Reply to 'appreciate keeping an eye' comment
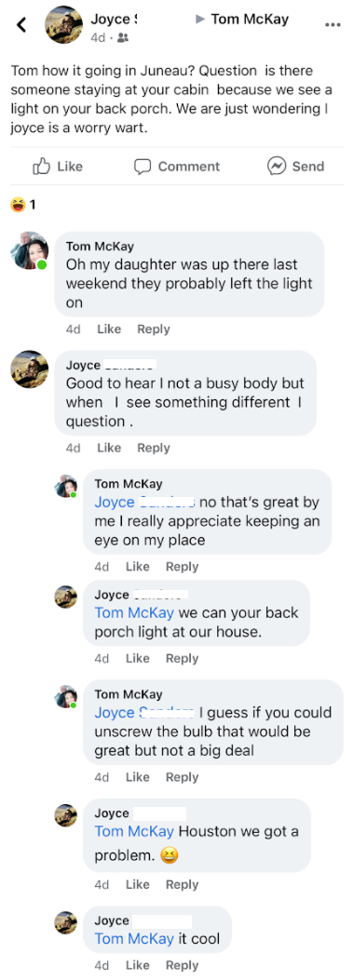Viewport: 353px width, 980px height. [x=183, y=566]
